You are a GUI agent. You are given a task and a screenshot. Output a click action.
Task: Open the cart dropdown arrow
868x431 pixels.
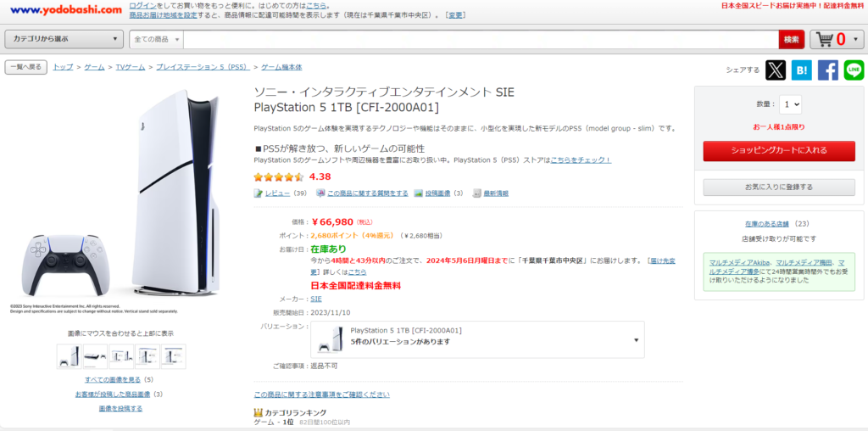[x=856, y=39]
